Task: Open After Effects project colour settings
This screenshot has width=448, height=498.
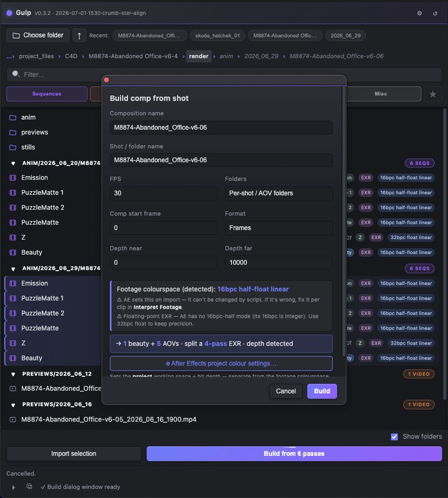Action: tap(221, 364)
